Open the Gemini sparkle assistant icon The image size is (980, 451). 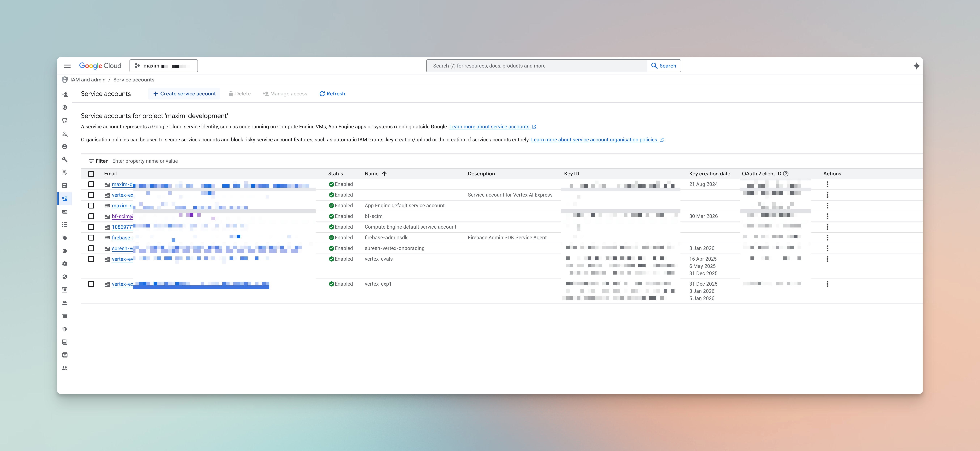click(917, 66)
